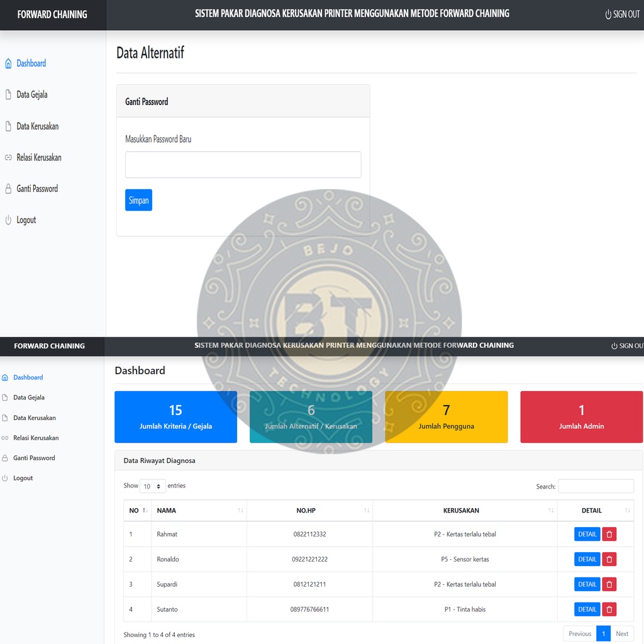Click SIGN OUT in the lower header
Screen dimensions: 644x644
tap(627, 346)
